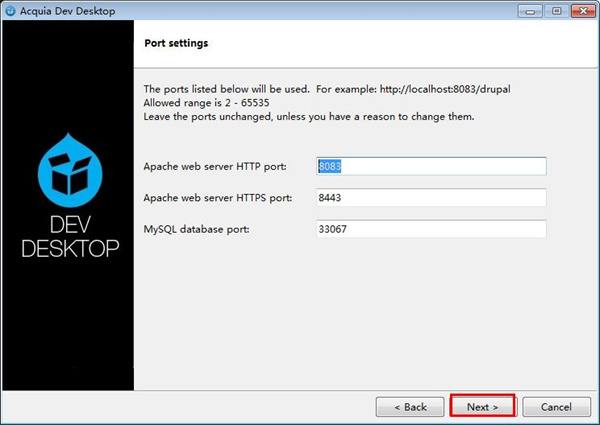Focus the Apache HTTP port field
The height and width of the screenshot is (425, 600).
pos(431,166)
